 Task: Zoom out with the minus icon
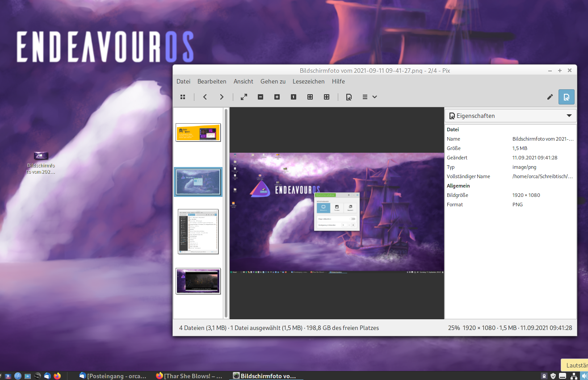coord(260,97)
